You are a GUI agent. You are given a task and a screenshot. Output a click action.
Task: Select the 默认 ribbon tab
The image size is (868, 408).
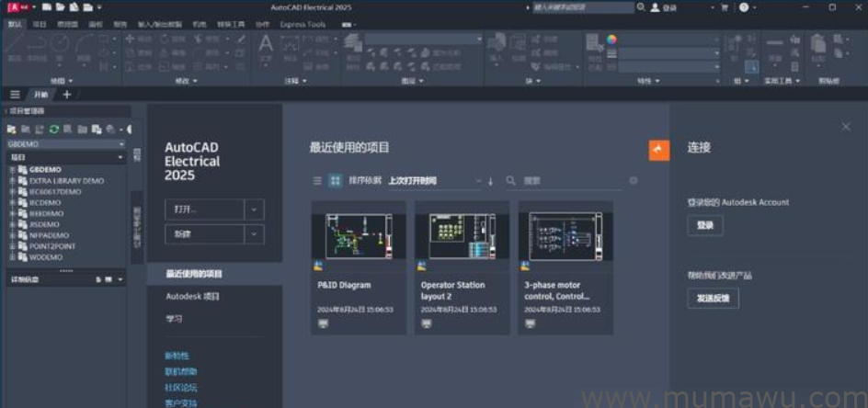[x=13, y=25]
